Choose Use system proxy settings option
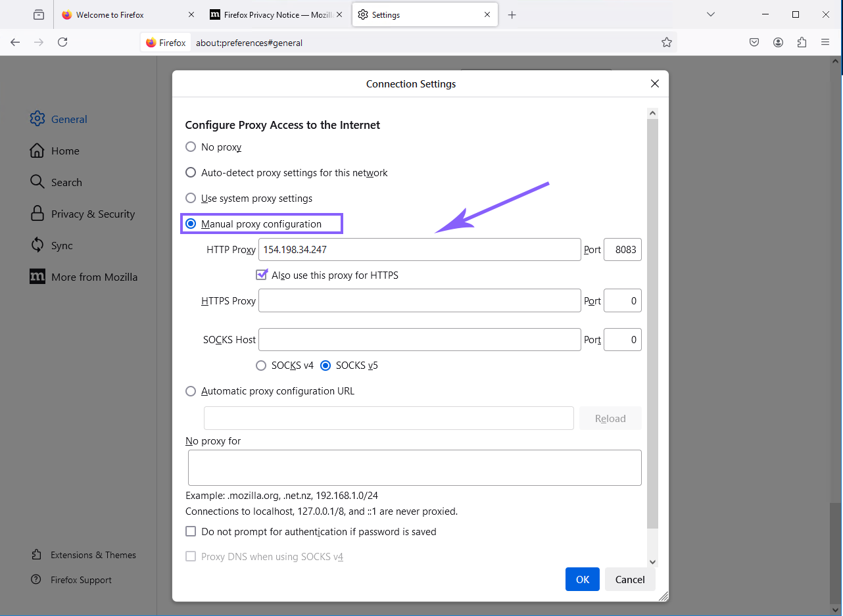This screenshot has height=616, width=843. (191, 199)
